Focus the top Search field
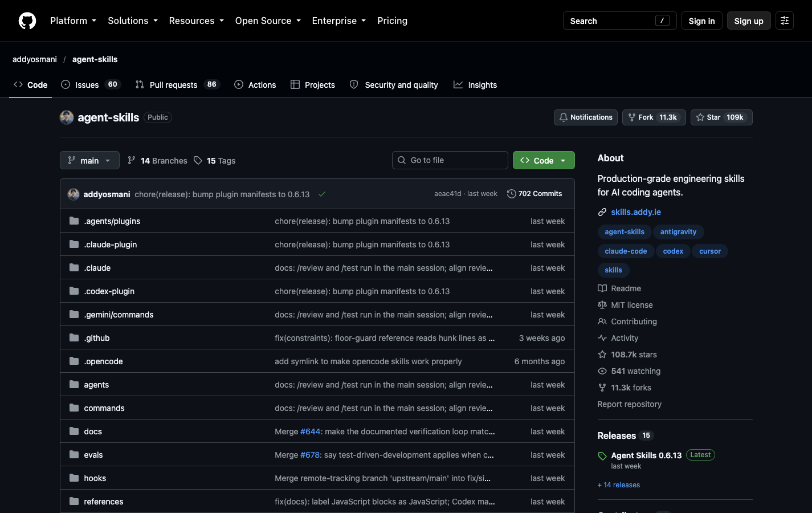The width and height of the screenshot is (812, 513). click(620, 21)
